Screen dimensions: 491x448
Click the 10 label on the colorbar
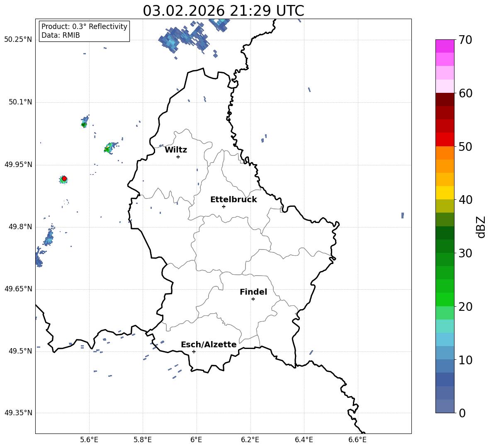(465, 360)
